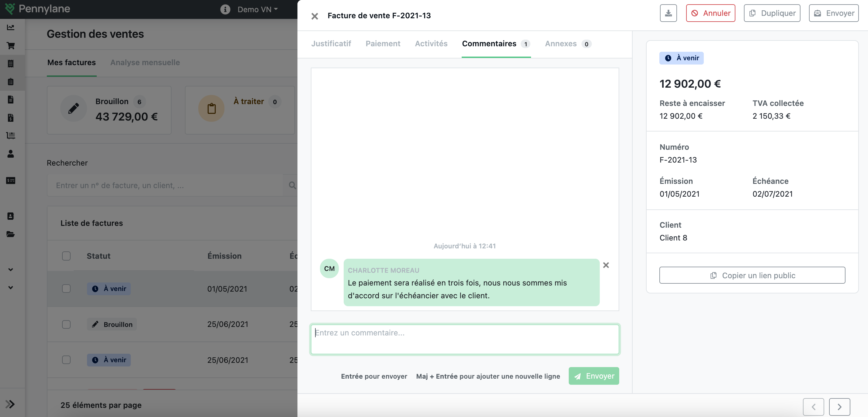Focus the Entrez un commentaire field
868x417 pixels.
point(465,339)
